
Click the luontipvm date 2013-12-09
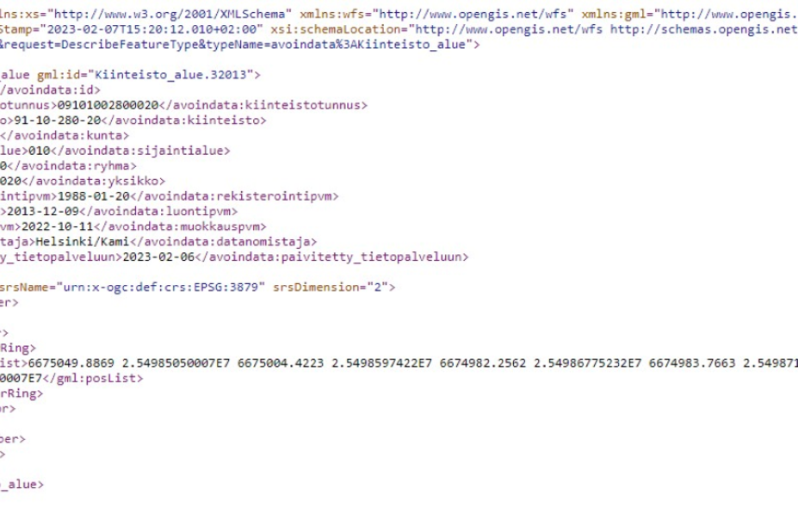(x=43, y=211)
